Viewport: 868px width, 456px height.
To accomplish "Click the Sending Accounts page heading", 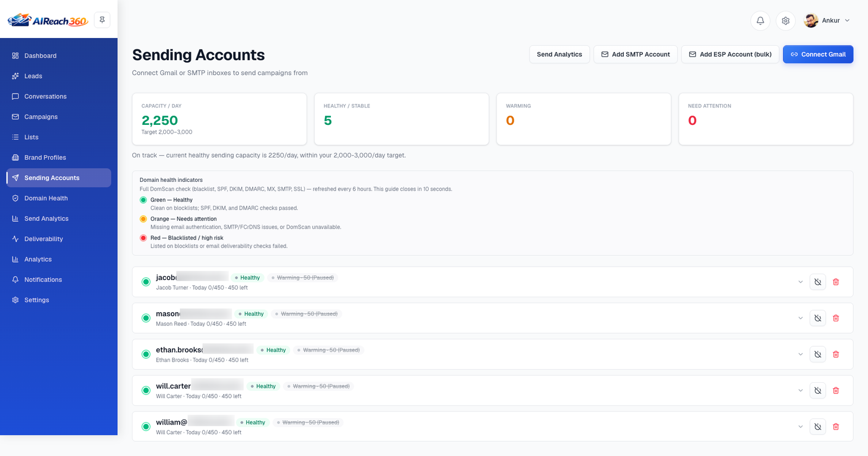I will pyautogui.click(x=199, y=55).
